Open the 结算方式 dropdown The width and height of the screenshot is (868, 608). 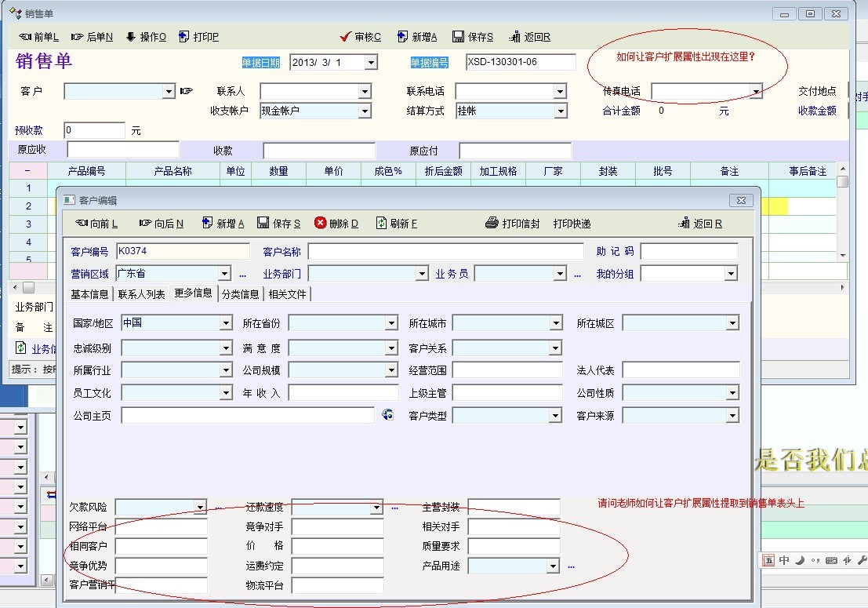[x=560, y=111]
